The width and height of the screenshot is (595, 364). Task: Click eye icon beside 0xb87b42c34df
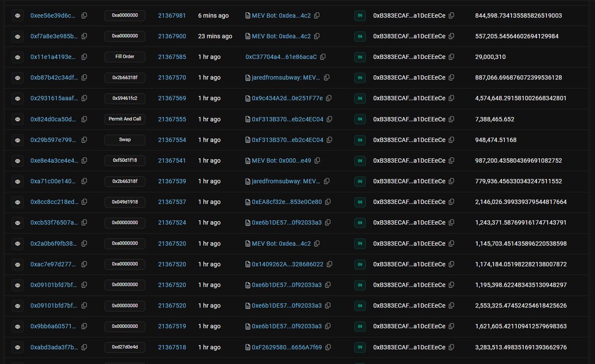coord(17,78)
